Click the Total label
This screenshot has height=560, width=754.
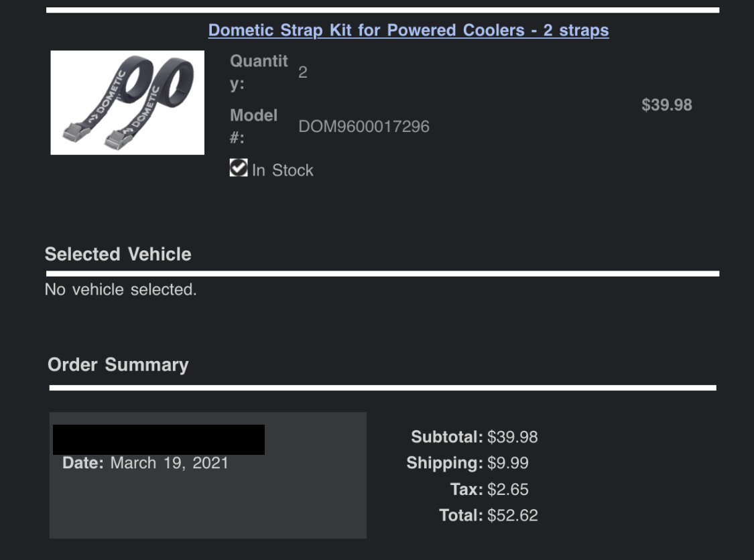[460, 515]
